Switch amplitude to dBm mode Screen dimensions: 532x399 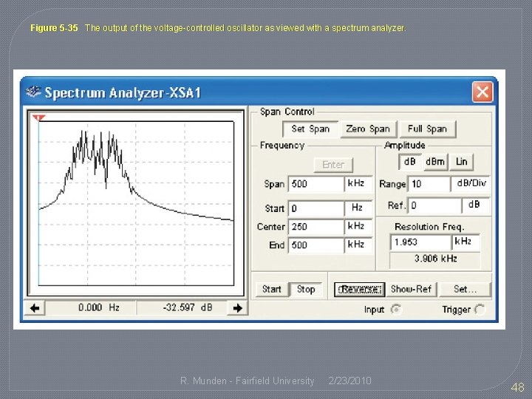coord(435,162)
